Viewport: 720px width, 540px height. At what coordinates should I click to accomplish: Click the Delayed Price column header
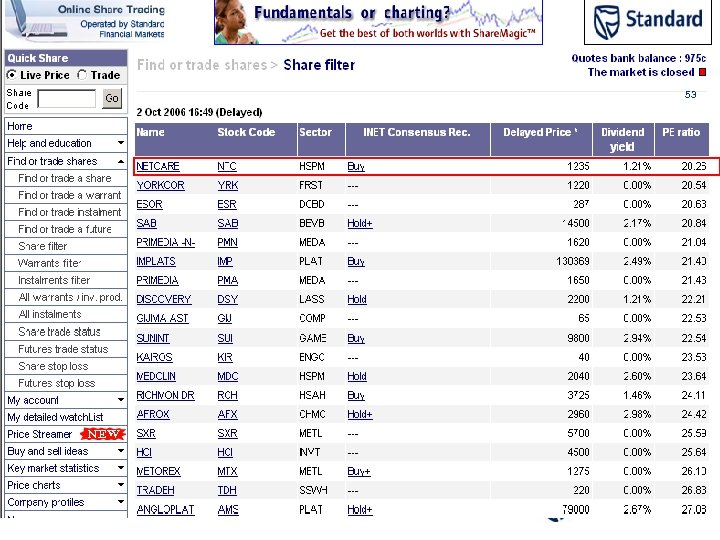click(x=541, y=139)
